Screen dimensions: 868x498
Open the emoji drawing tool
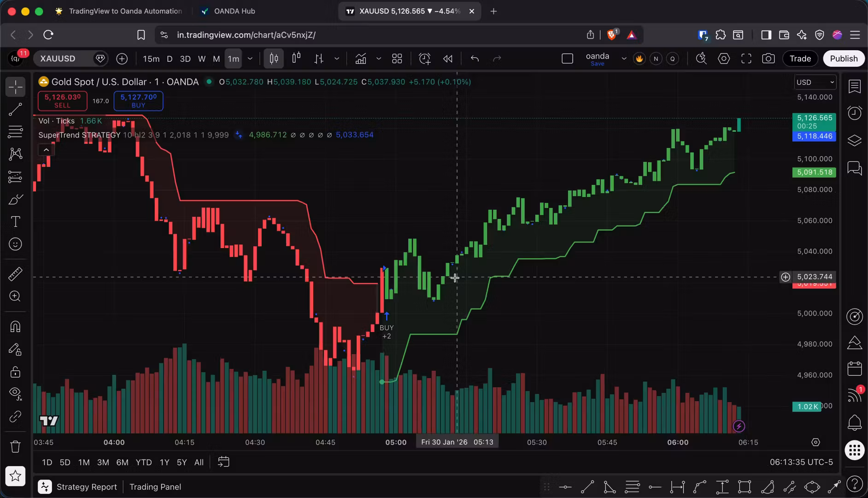[x=15, y=244]
